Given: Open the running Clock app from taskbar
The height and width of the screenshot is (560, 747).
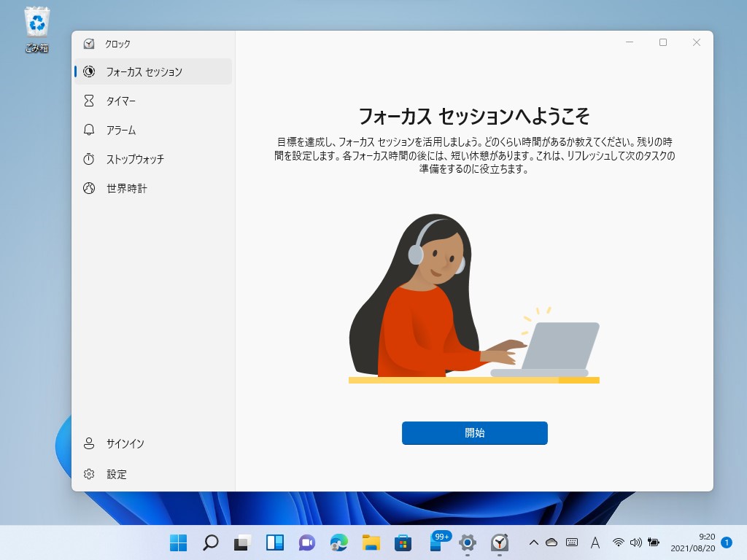Looking at the screenshot, I should [500, 543].
